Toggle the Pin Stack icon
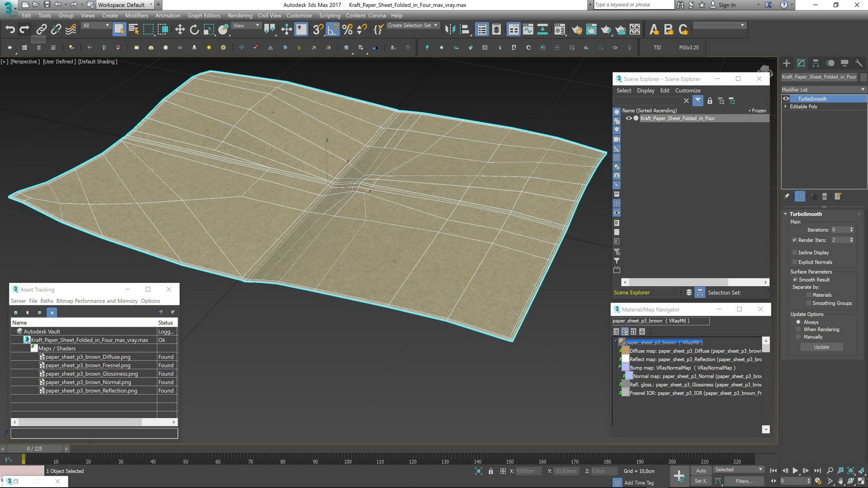Image resolution: width=868 pixels, height=488 pixels. click(x=787, y=197)
